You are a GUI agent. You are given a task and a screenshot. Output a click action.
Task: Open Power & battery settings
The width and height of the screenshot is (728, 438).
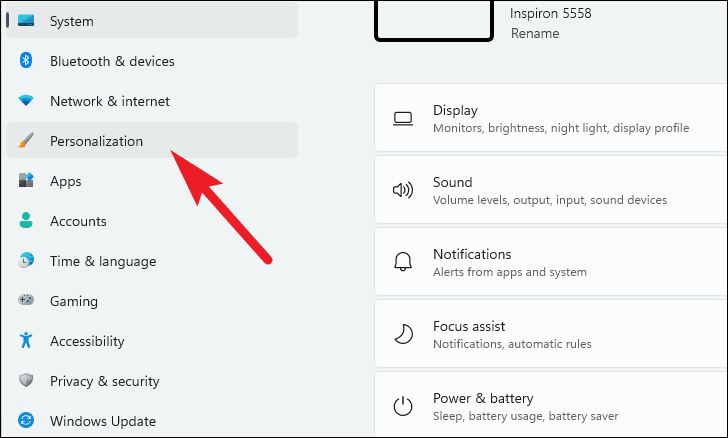tap(550, 406)
